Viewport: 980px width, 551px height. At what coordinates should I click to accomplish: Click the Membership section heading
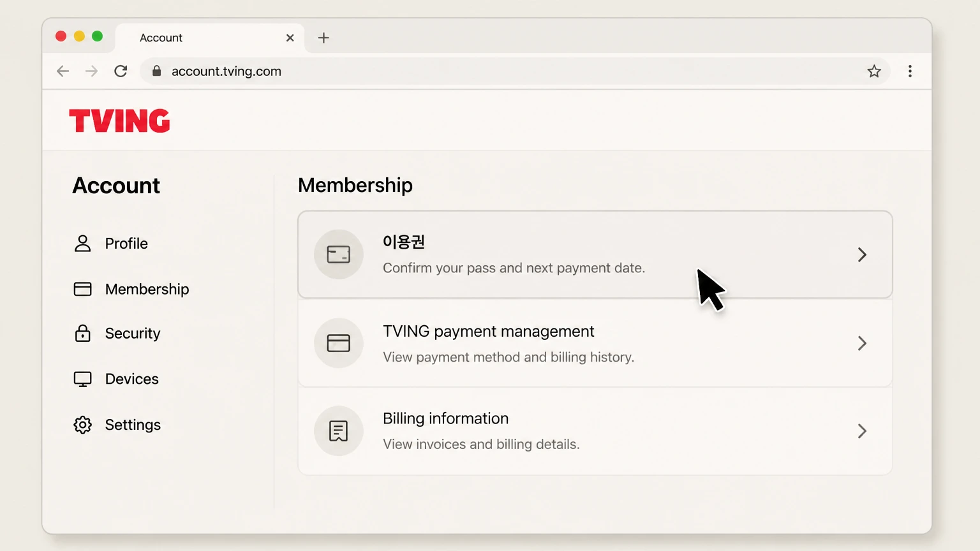coord(355,186)
